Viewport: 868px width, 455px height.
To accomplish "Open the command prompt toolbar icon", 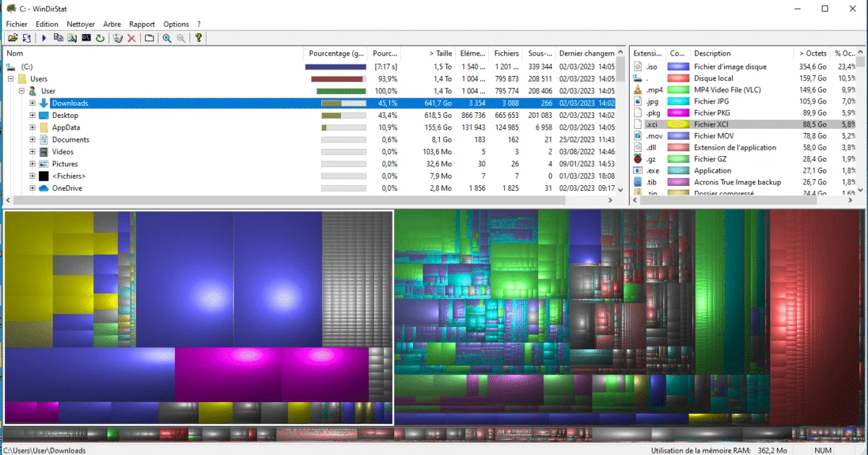I will pos(86,38).
